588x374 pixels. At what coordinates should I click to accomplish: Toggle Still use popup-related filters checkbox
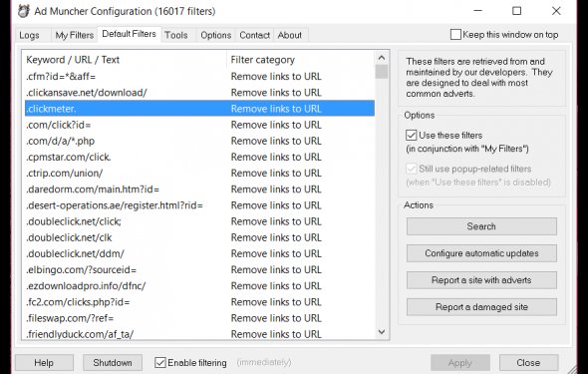[x=412, y=169]
